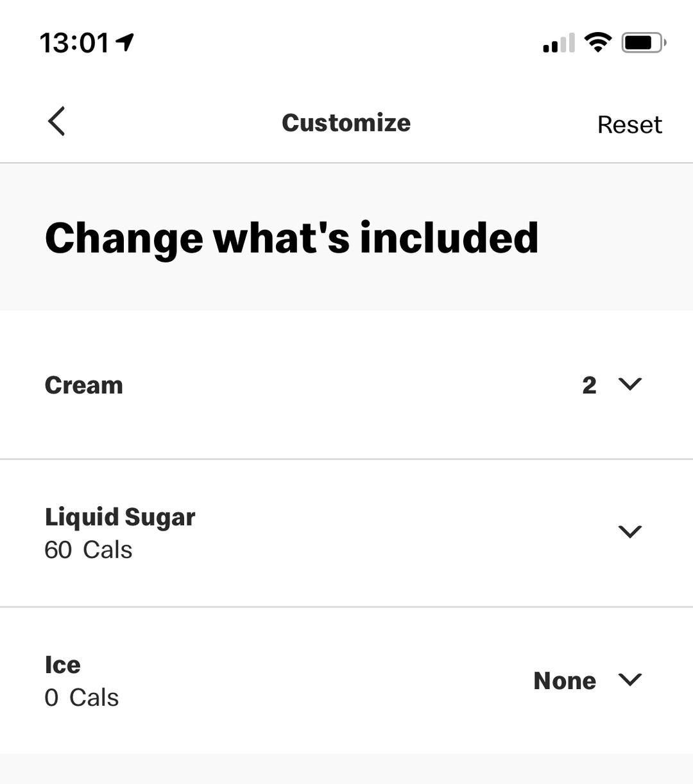Tap the Ice value None
This screenshot has height=784, width=693.
565,681
